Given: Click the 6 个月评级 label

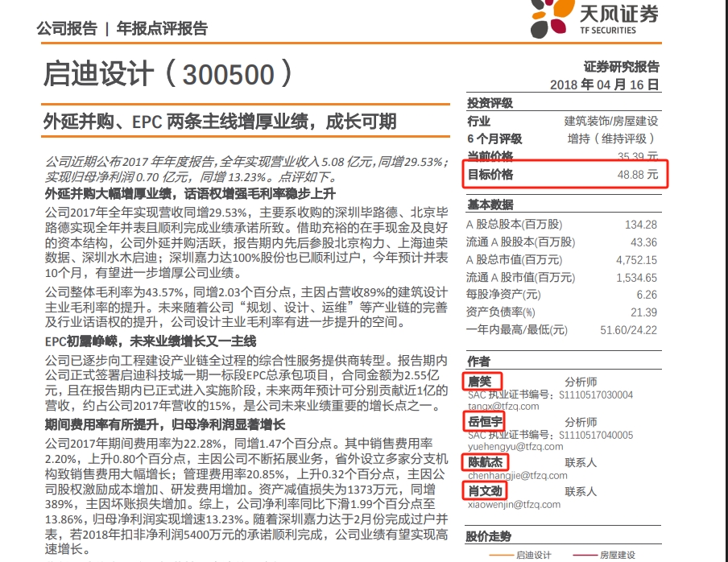Looking at the screenshot, I should click(x=494, y=138).
